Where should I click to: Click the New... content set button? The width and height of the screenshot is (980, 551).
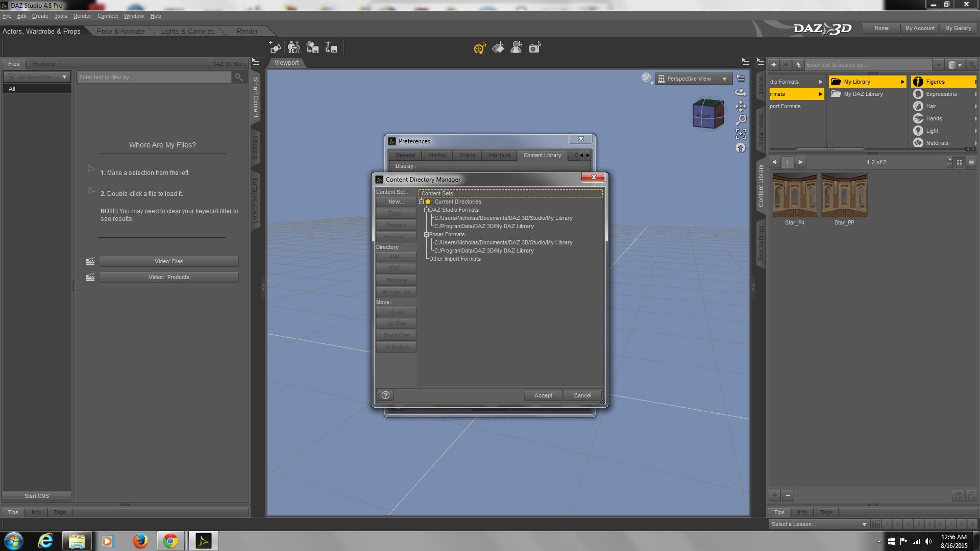[x=396, y=202]
